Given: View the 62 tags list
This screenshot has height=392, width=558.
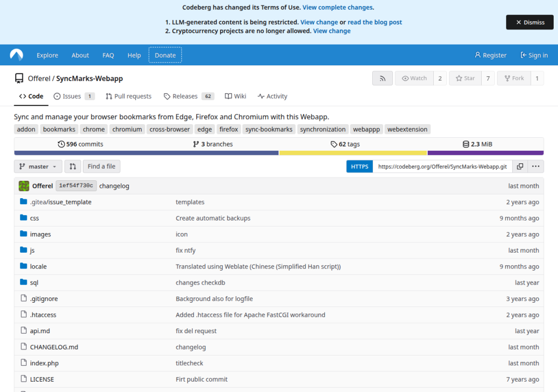Looking at the screenshot, I should click(345, 144).
